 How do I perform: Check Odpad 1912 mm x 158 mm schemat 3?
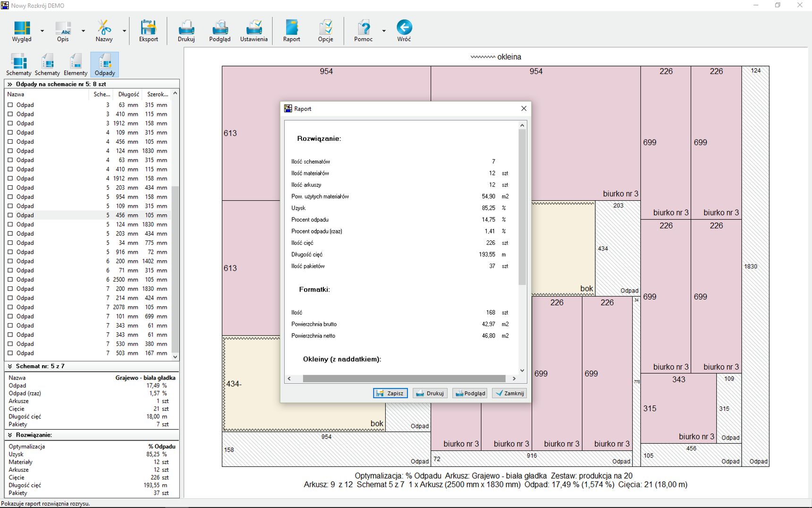(10, 123)
